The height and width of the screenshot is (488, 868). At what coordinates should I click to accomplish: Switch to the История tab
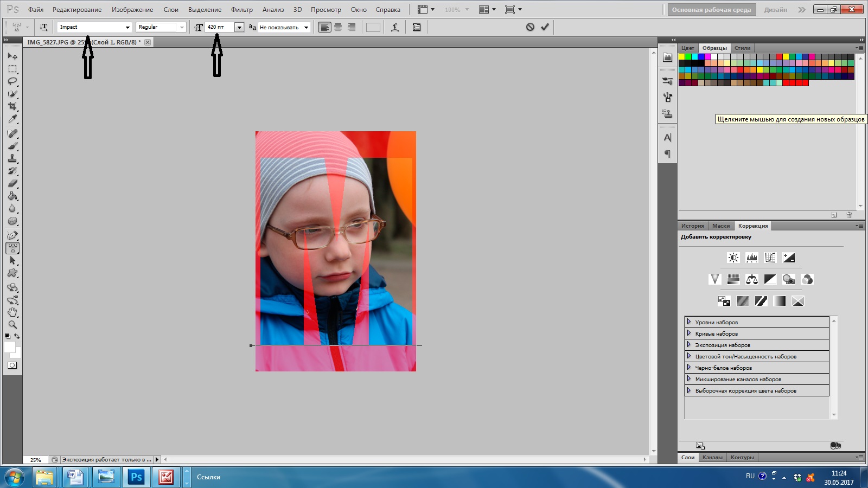pyautogui.click(x=693, y=226)
